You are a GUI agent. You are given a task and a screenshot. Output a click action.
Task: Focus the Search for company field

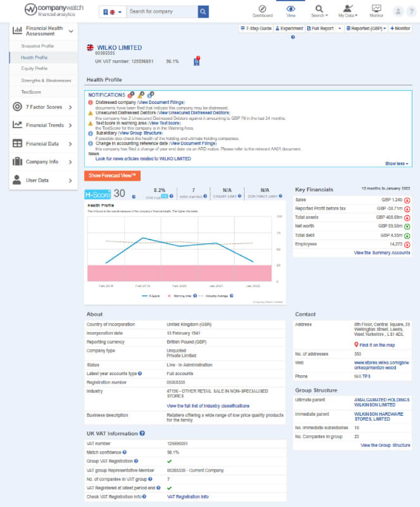coord(162,11)
